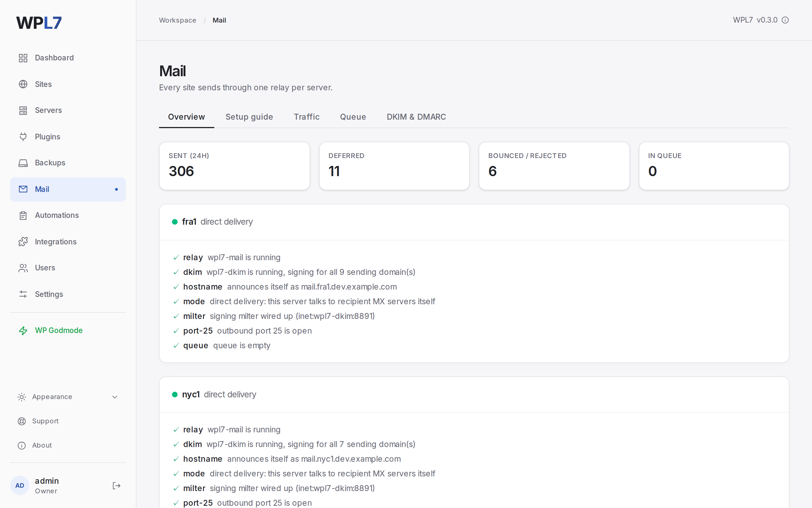Viewport: 812px width, 508px height.
Task: Click the Deferred stat card
Action: pyautogui.click(x=394, y=166)
